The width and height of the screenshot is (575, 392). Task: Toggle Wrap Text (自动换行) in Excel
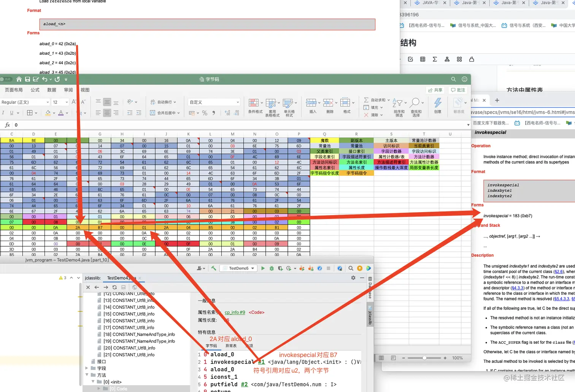(x=164, y=102)
